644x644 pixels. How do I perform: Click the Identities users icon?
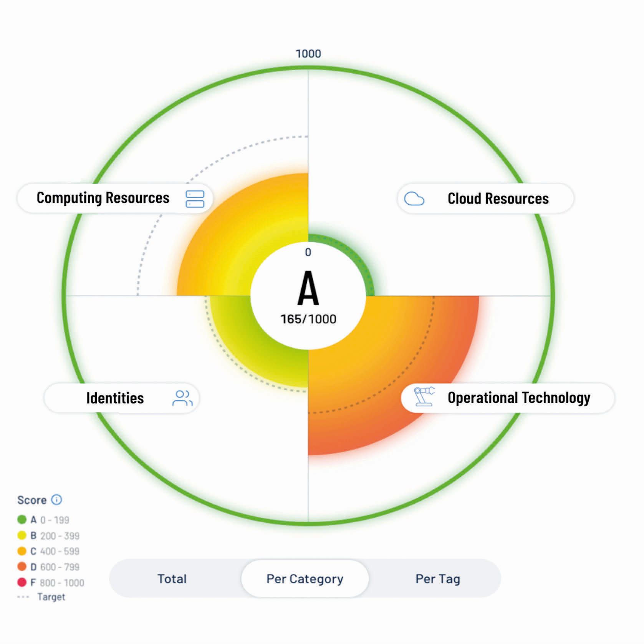coord(182,398)
